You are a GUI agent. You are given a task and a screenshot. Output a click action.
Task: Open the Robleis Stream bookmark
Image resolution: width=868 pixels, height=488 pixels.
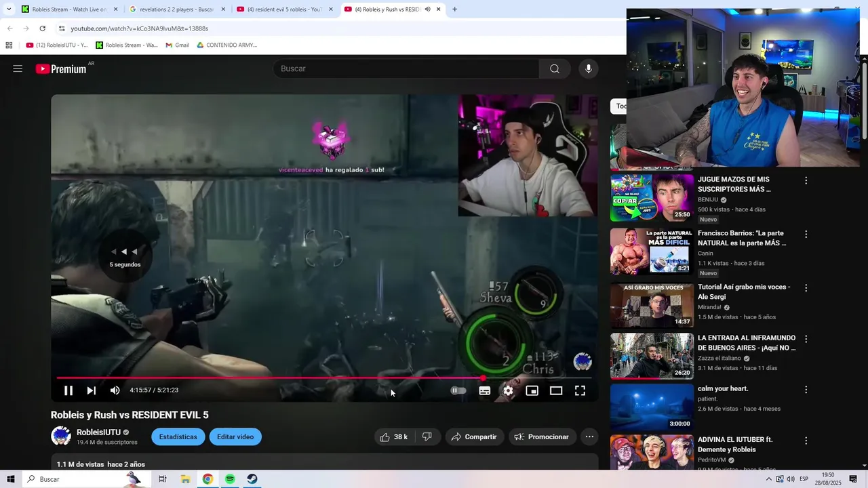click(x=127, y=45)
